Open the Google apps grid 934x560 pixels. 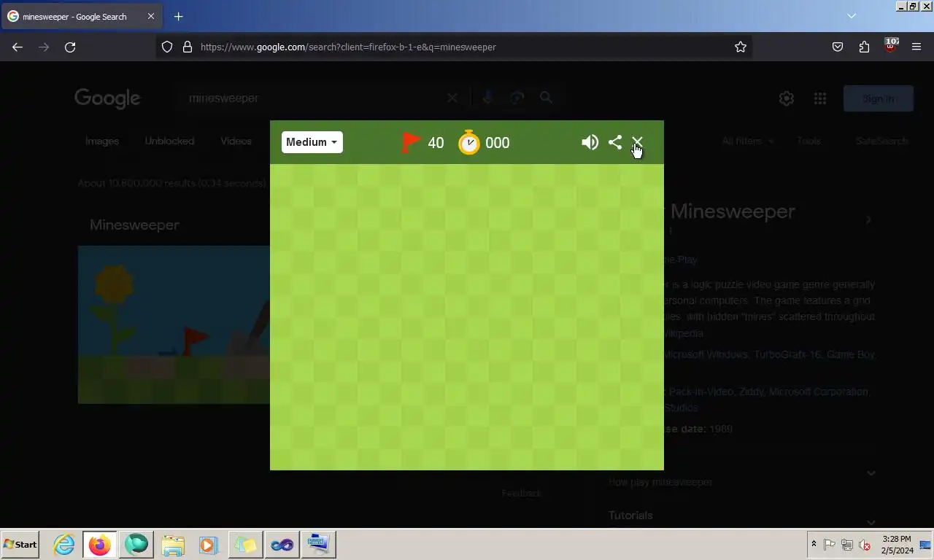point(820,98)
